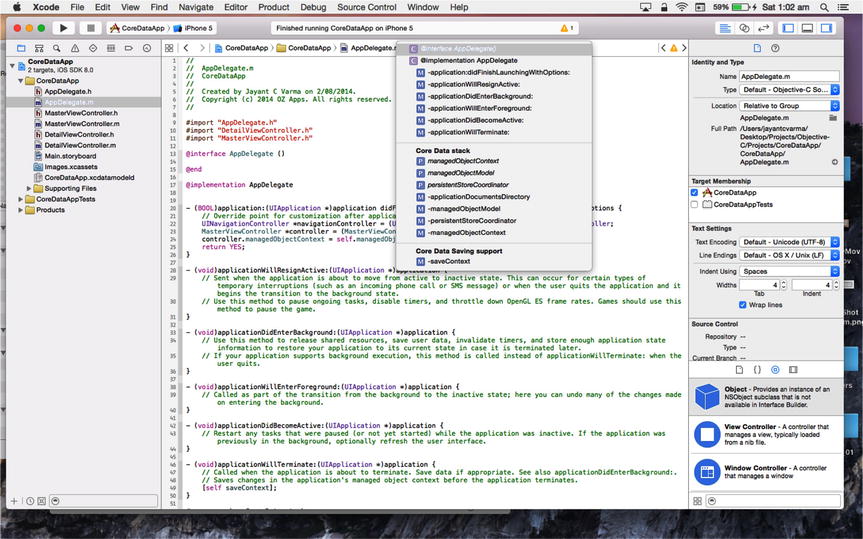Click the navigator filter field
The height and width of the screenshot is (539, 863).
[103, 501]
